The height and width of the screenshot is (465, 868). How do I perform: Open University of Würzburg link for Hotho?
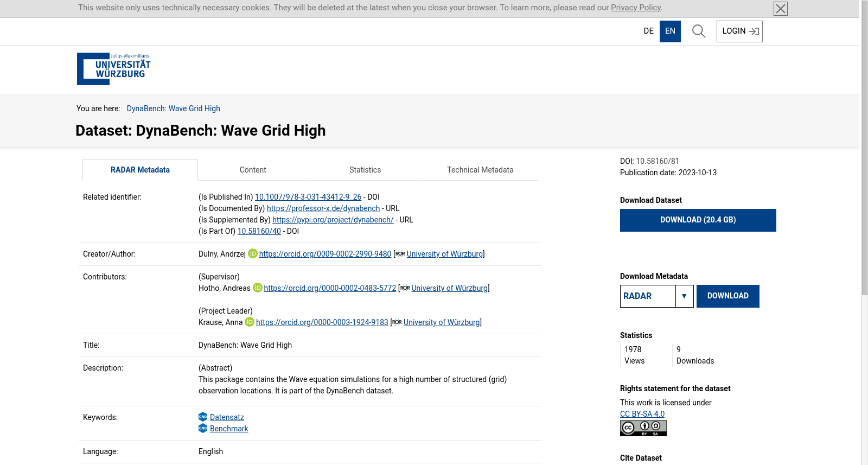coord(450,288)
